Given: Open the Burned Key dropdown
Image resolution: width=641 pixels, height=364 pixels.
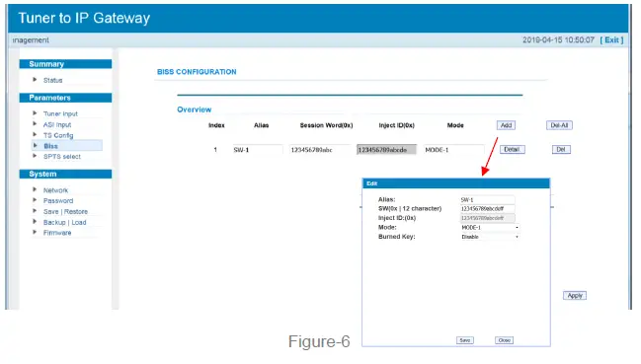Looking at the screenshot, I should (x=490, y=237).
